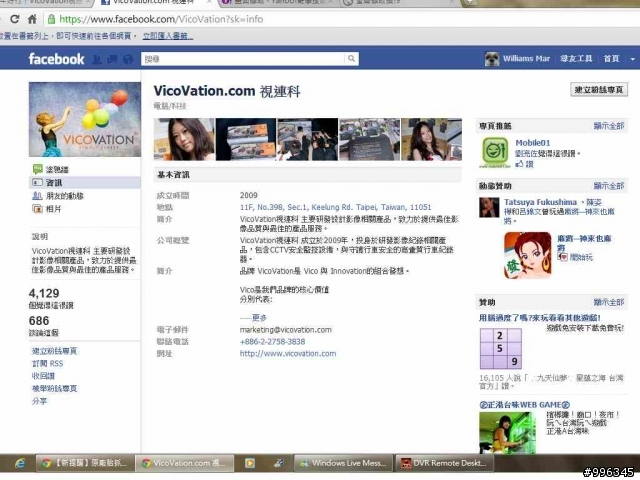Click the 訂閱 RSS link

pos(47,364)
